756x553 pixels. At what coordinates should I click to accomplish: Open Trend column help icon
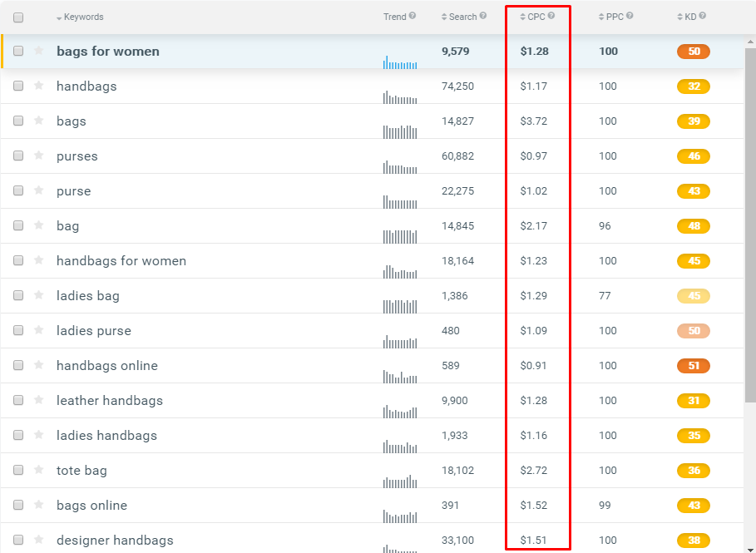(x=413, y=16)
